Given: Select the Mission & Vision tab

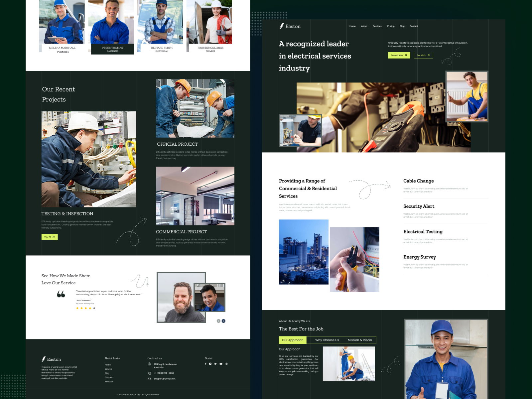Looking at the screenshot, I should coord(360,340).
